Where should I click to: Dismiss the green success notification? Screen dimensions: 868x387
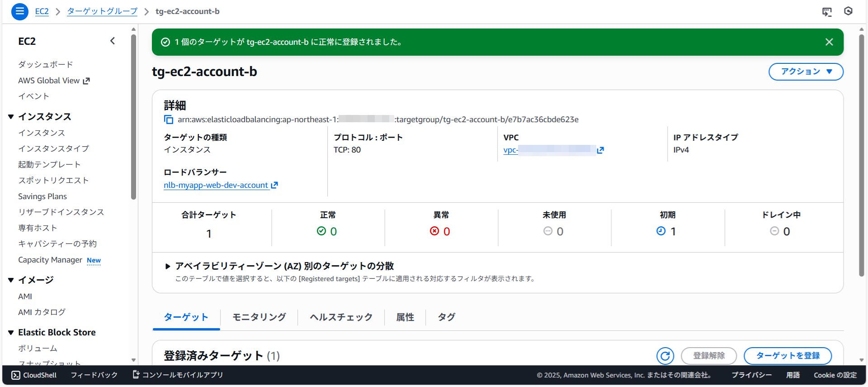(x=829, y=42)
